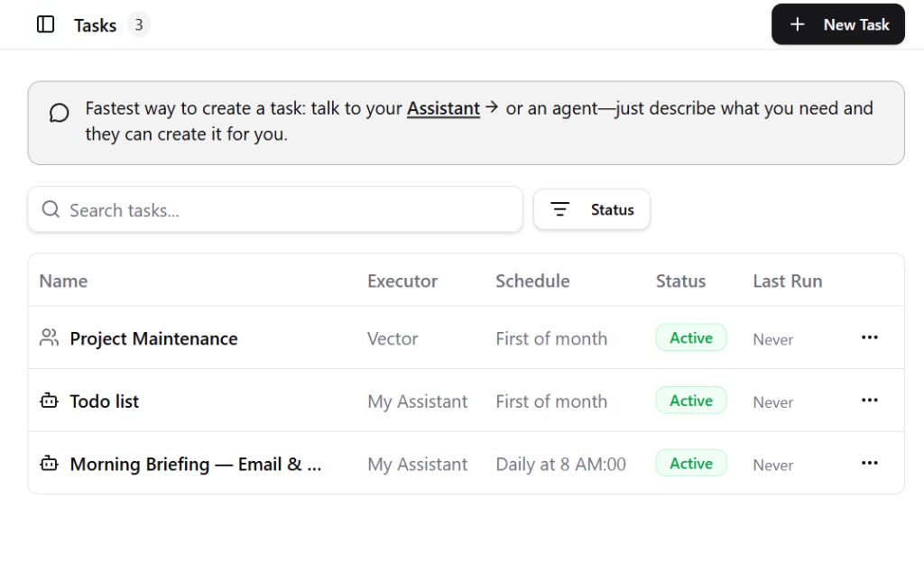
Task: Click the tasks count badge showing 3
Action: point(138,24)
